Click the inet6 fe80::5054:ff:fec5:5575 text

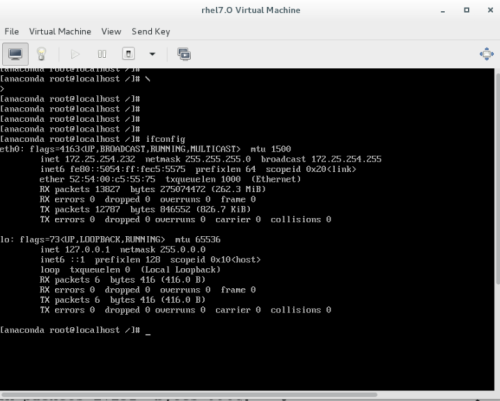pos(113,169)
